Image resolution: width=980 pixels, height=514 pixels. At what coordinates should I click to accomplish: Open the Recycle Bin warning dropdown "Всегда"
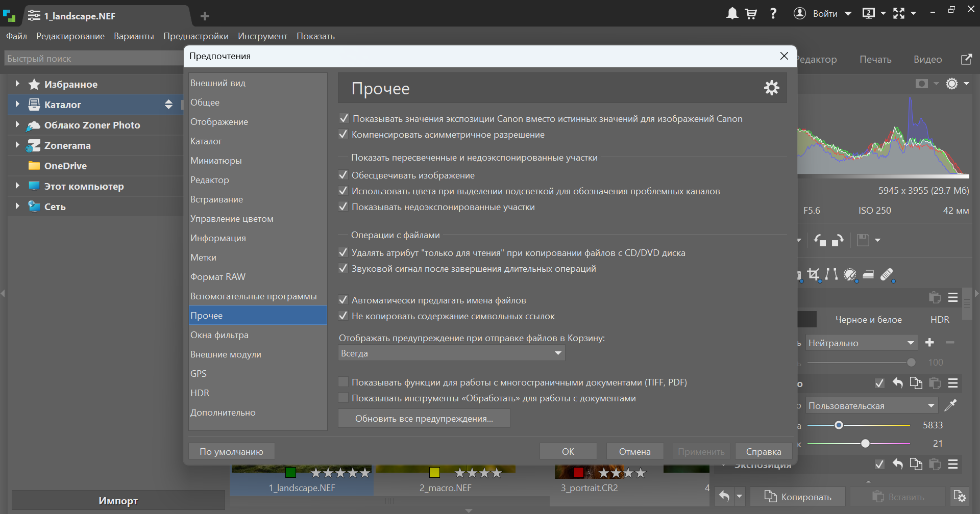point(451,353)
